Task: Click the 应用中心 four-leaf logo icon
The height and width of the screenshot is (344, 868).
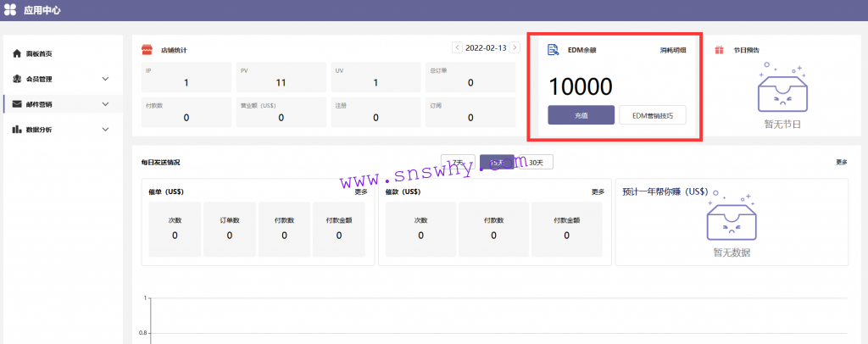Action: point(10,10)
